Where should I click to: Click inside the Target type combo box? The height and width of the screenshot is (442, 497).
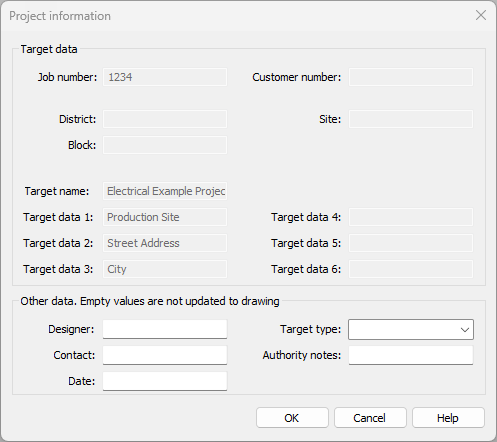coord(411,330)
